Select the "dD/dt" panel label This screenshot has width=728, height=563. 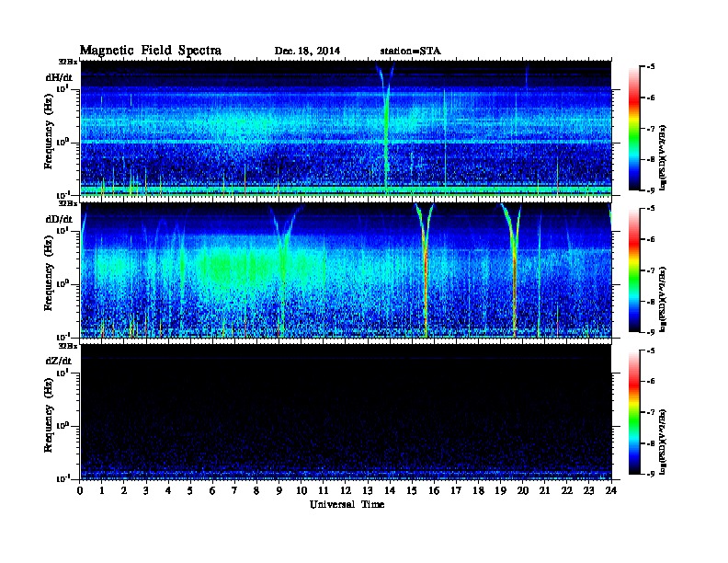click(59, 219)
